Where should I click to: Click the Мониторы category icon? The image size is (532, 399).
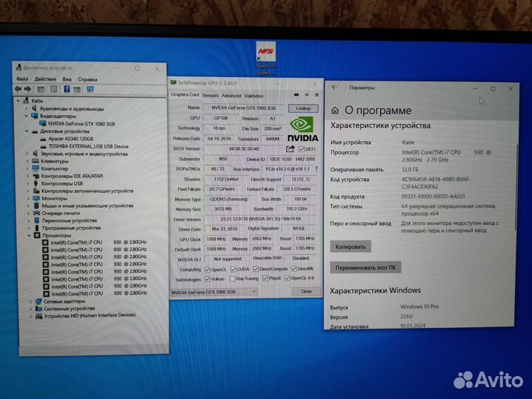click(36, 198)
